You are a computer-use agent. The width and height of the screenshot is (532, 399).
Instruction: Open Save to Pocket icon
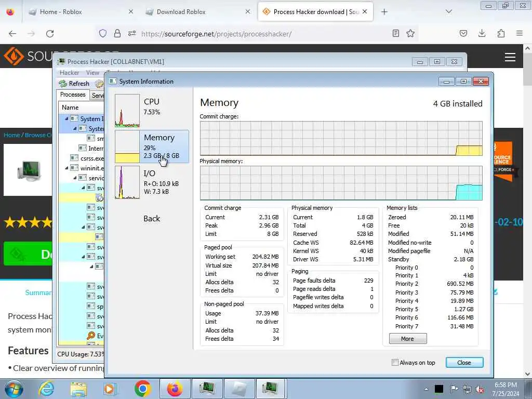pyautogui.click(x=463, y=33)
